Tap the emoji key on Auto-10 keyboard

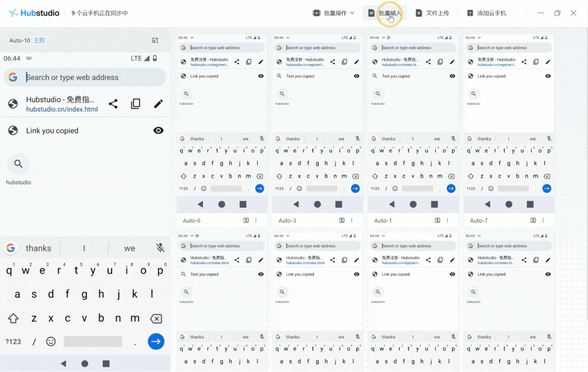point(50,341)
